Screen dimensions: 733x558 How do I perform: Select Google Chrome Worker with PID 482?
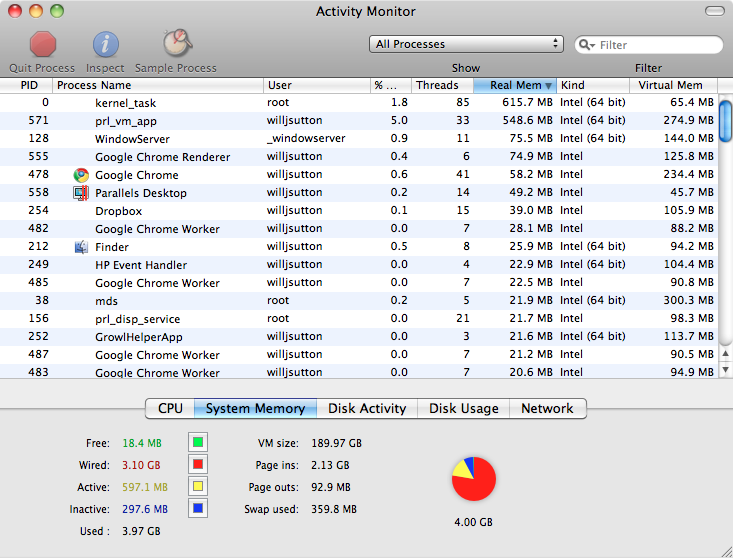pos(359,229)
